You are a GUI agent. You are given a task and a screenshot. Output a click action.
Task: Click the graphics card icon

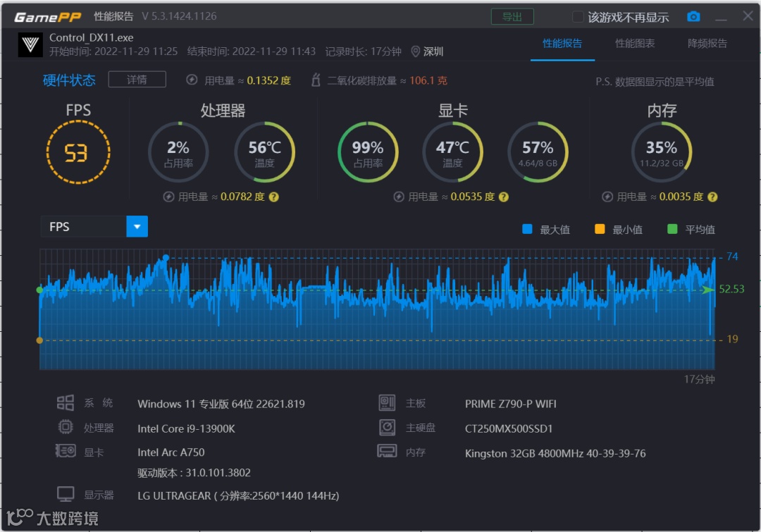coord(66,451)
